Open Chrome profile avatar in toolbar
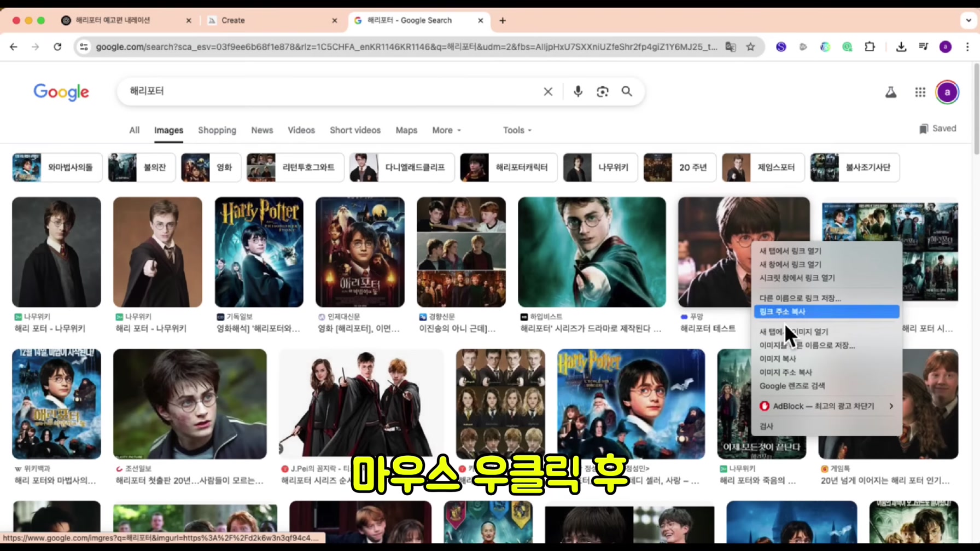Viewport: 980px width, 551px height. 946,47
